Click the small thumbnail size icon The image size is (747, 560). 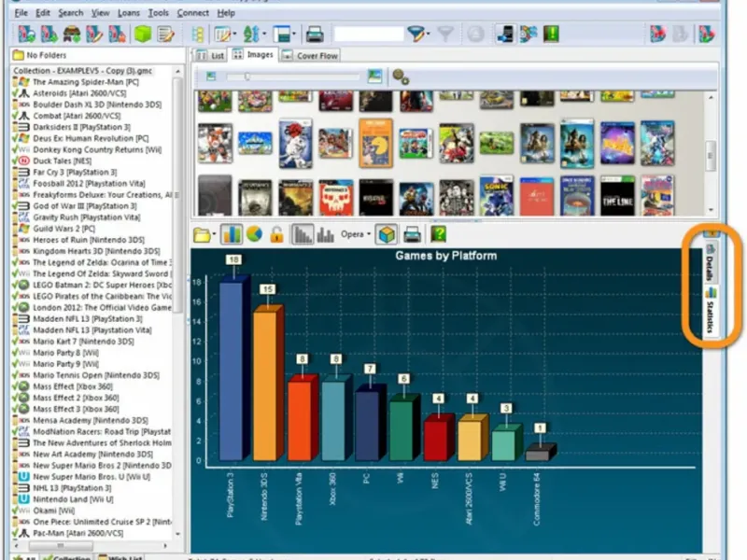[211, 77]
